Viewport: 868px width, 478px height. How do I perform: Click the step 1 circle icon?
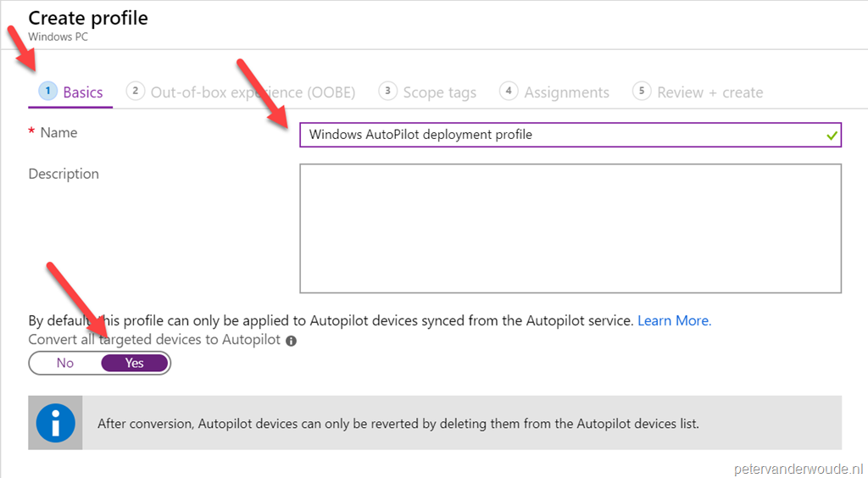click(x=47, y=90)
